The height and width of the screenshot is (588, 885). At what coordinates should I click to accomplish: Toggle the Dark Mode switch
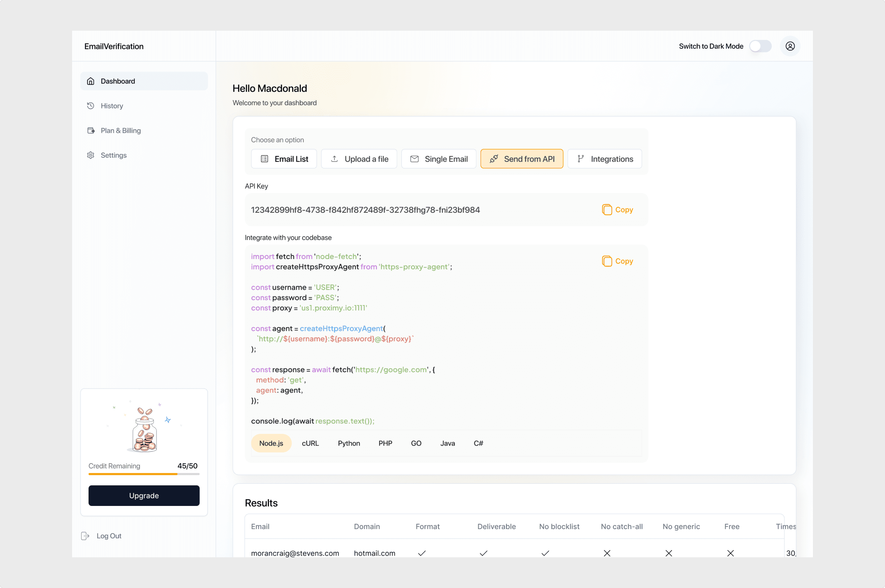coord(760,46)
